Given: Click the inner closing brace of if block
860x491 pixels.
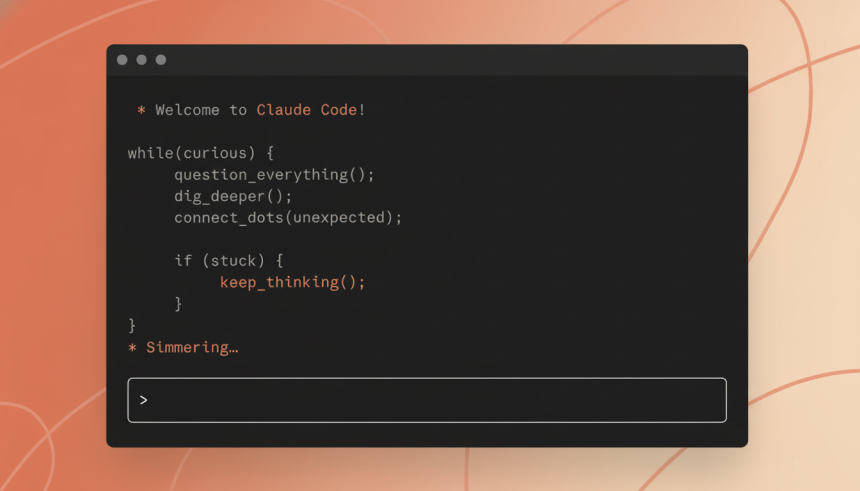Looking at the screenshot, I should tap(178, 304).
